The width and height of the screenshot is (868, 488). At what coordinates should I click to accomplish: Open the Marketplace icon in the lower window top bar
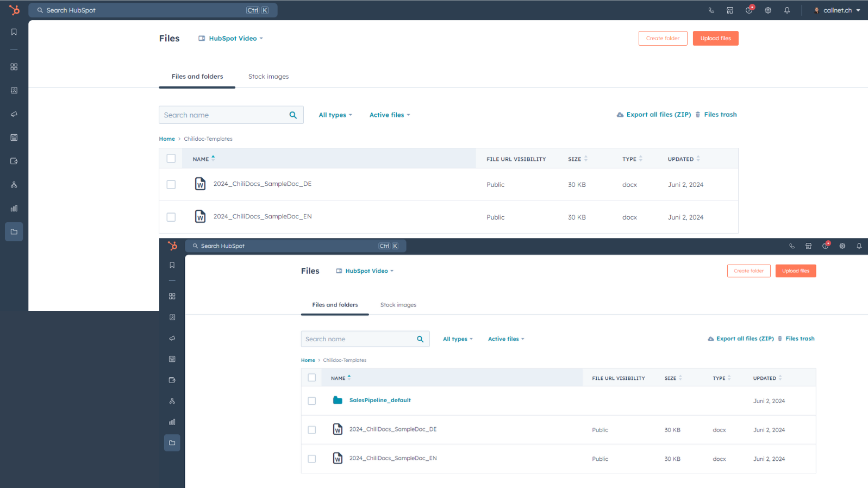[809, 246]
